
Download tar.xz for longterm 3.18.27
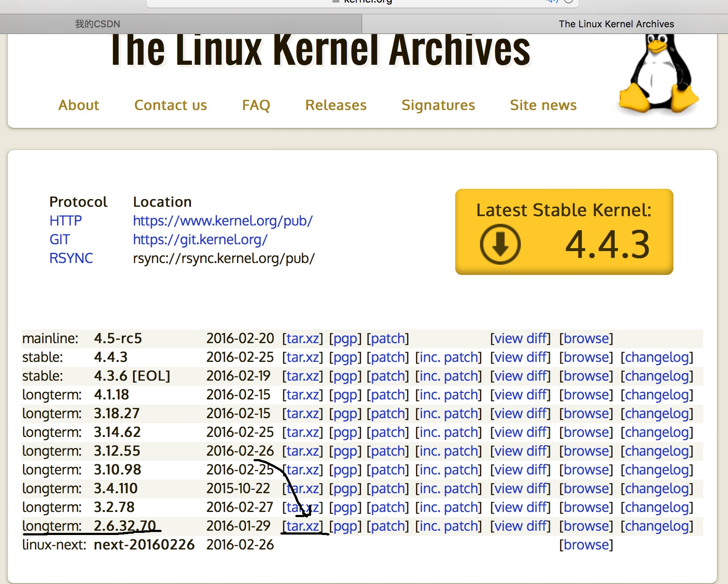point(303,413)
